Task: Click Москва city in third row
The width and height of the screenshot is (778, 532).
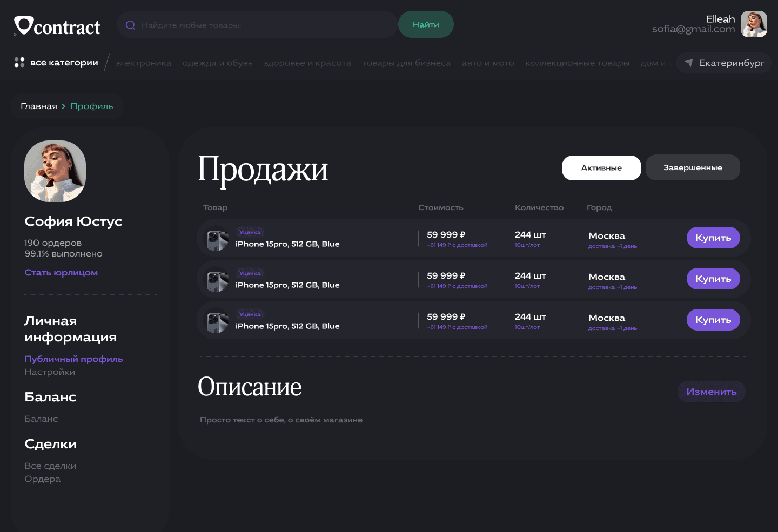Action: coord(607,318)
